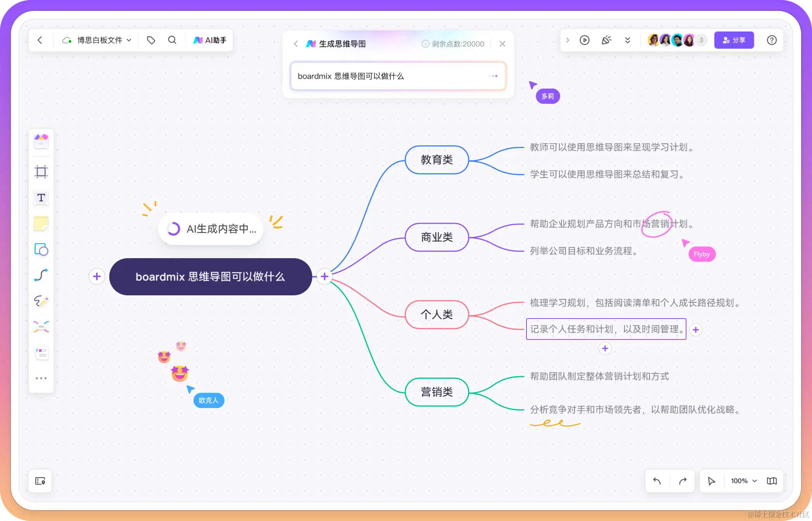This screenshot has height=521, width=812.
Task: Go back using the 生成思维导图 panel arrow
Action: click(x=296, y=44)
